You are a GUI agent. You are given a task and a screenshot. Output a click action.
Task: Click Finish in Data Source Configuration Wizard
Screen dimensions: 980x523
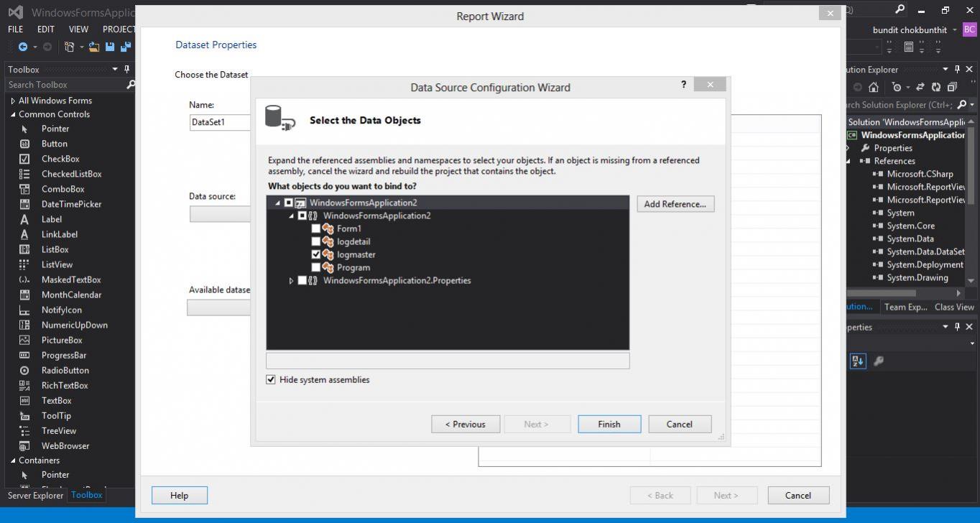click(609, 424)
